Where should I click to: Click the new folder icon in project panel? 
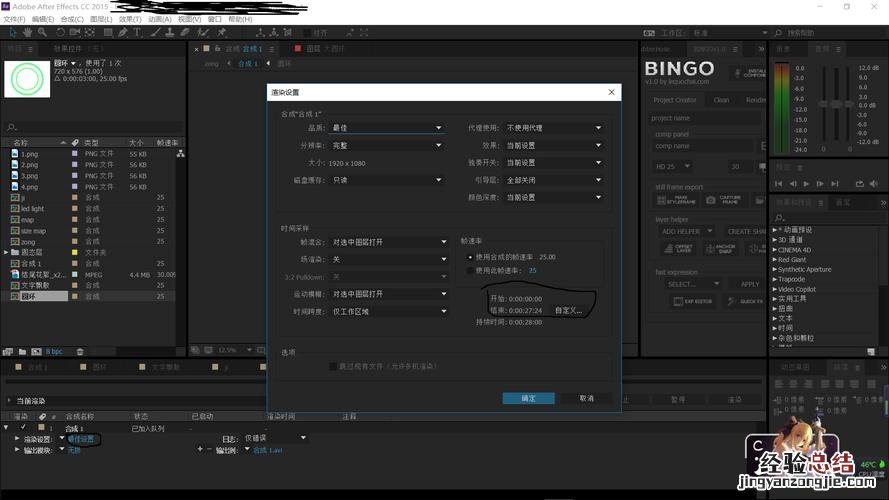(21, 351)
